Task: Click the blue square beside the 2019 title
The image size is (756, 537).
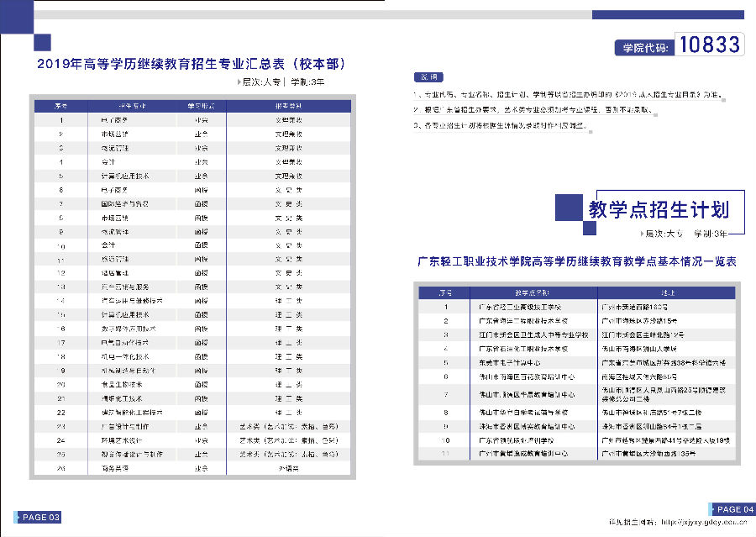Action: tap(42, 43)
